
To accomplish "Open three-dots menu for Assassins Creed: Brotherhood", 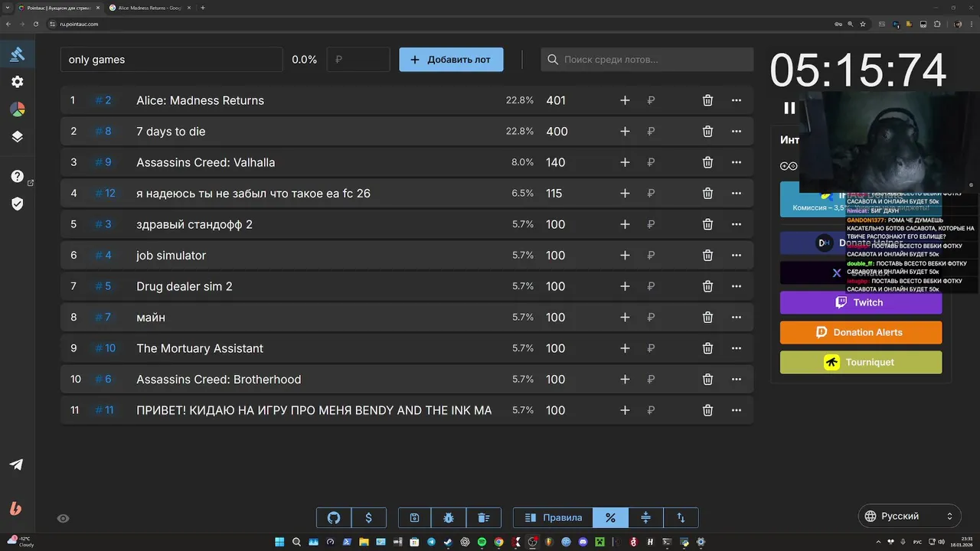I will 737,380.
